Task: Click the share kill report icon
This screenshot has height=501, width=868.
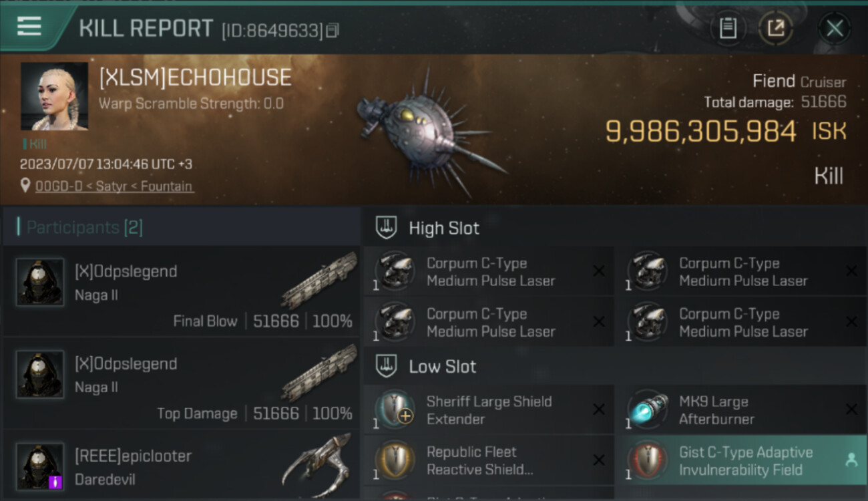Action: point(775,28)
